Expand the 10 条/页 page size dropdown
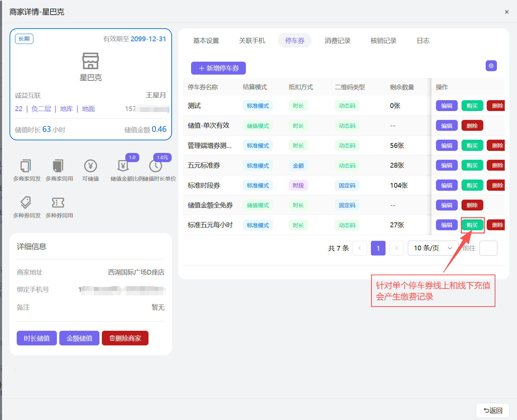 coord(433,248)
